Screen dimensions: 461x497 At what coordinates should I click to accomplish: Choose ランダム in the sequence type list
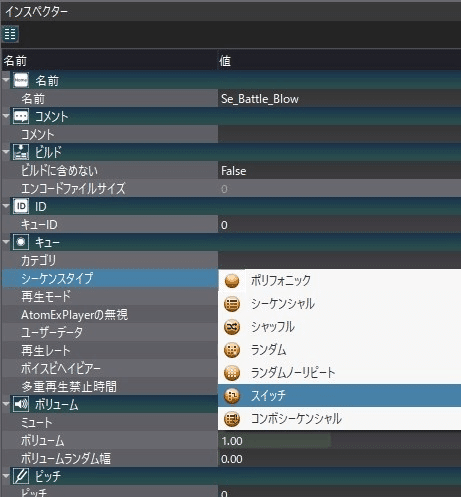(339, 350)
